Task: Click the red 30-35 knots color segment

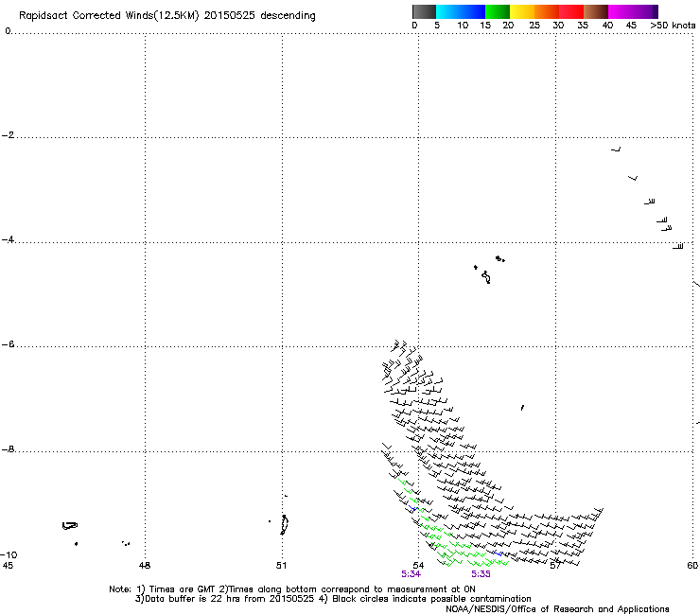Action: point(571,11)
